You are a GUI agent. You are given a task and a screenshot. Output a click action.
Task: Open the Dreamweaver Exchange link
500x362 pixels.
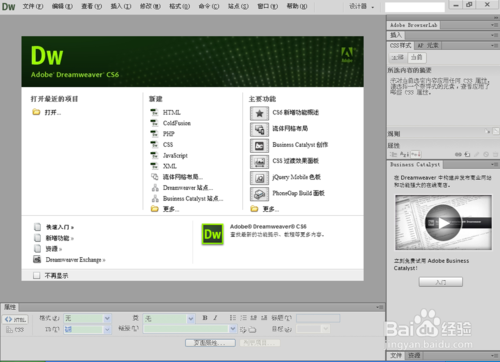click(x=75, y=260)
